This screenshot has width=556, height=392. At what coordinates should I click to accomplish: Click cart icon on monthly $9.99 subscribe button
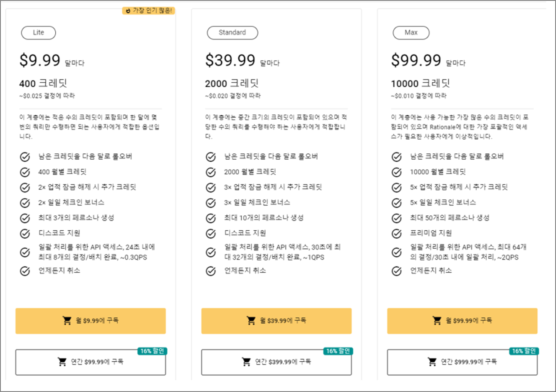pos(67,321)
